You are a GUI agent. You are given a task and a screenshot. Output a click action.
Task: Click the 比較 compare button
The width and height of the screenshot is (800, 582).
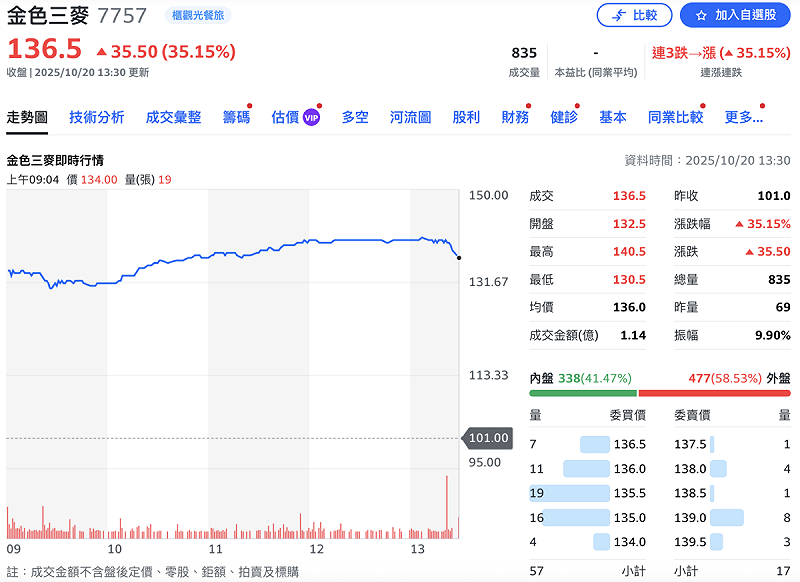click(634, 15)
